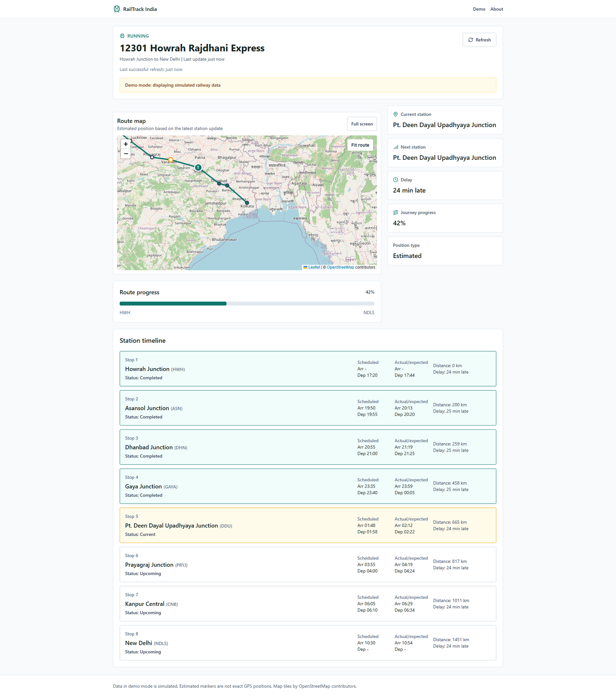Click the Prayagraj station marker on map
This screenshot has height=697, width=616.
click(x=152, y=157)
